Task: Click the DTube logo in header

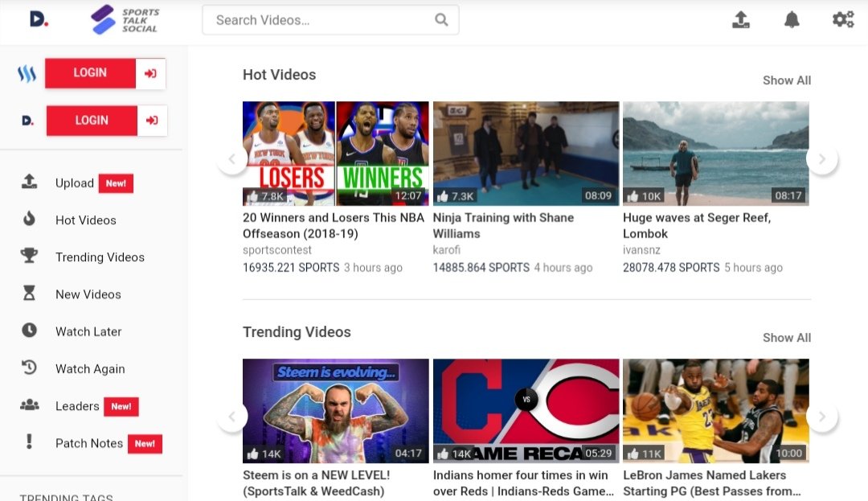Action: [39, 20]
